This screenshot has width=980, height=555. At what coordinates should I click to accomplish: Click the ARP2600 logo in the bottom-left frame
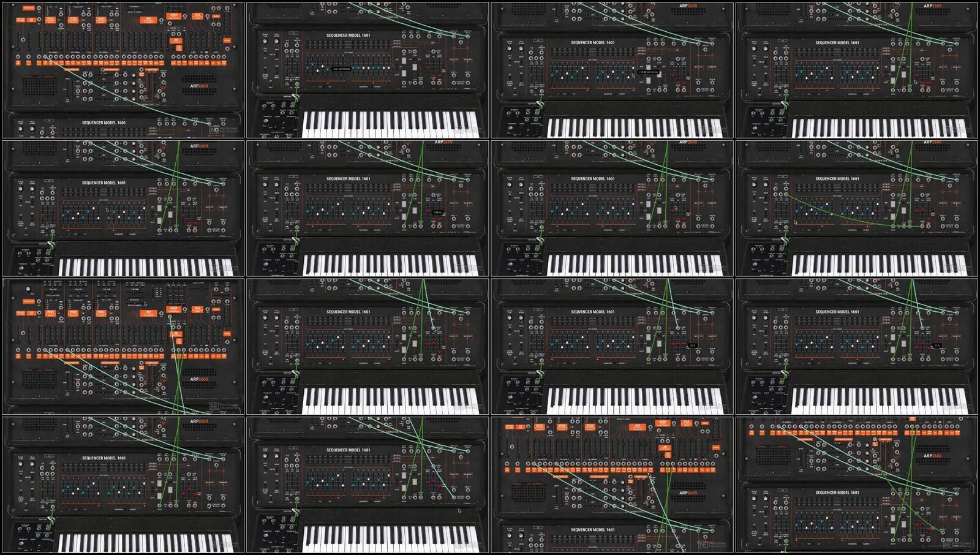[x=199, y=421]
